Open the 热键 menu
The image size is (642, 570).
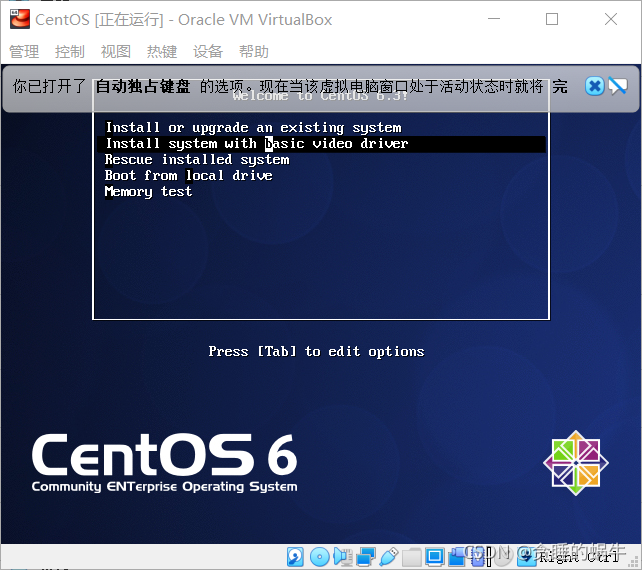coord(162,52)
